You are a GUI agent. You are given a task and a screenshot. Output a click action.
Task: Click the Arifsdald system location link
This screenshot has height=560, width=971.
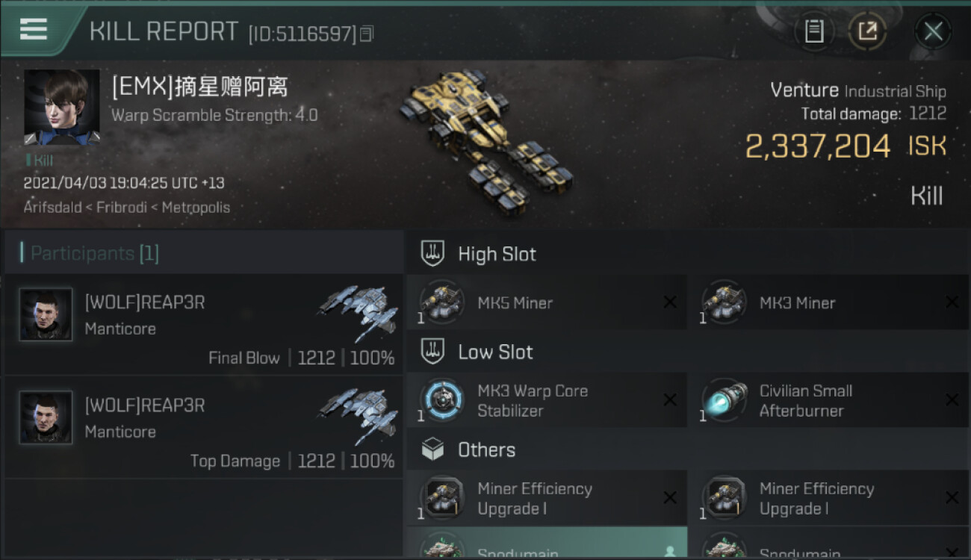(x=54, y=207)
